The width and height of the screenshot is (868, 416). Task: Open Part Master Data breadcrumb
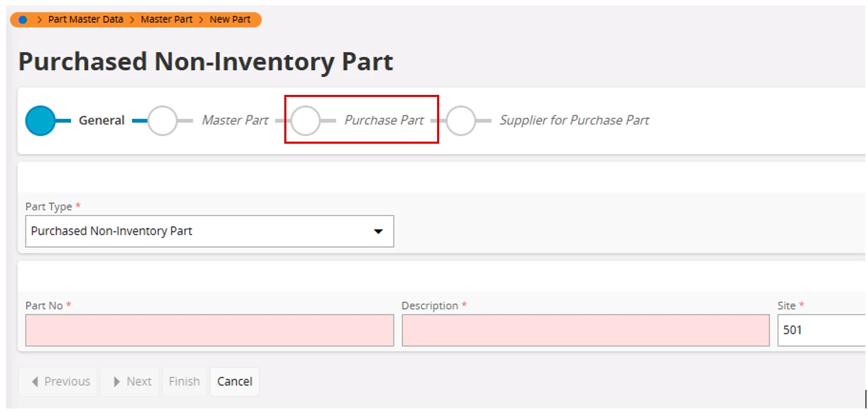pos(86,19)
